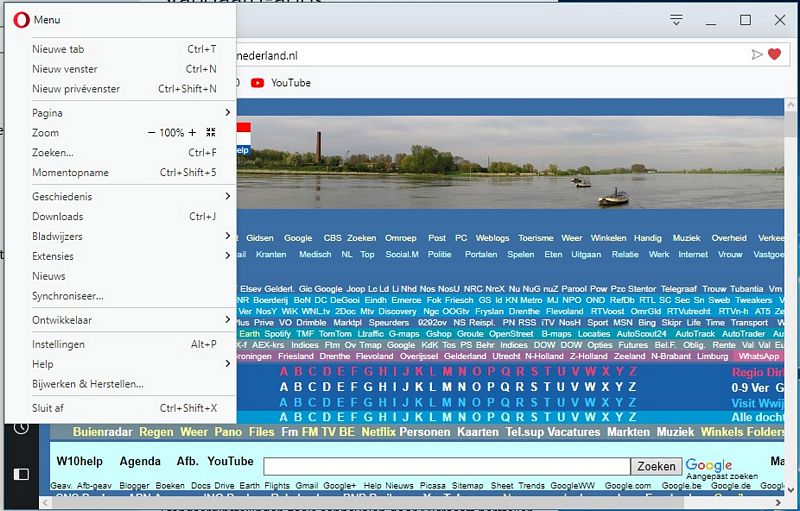The image size is (800, 511).
Task: Open the Google.com link
Action: (x=628, y=486)
